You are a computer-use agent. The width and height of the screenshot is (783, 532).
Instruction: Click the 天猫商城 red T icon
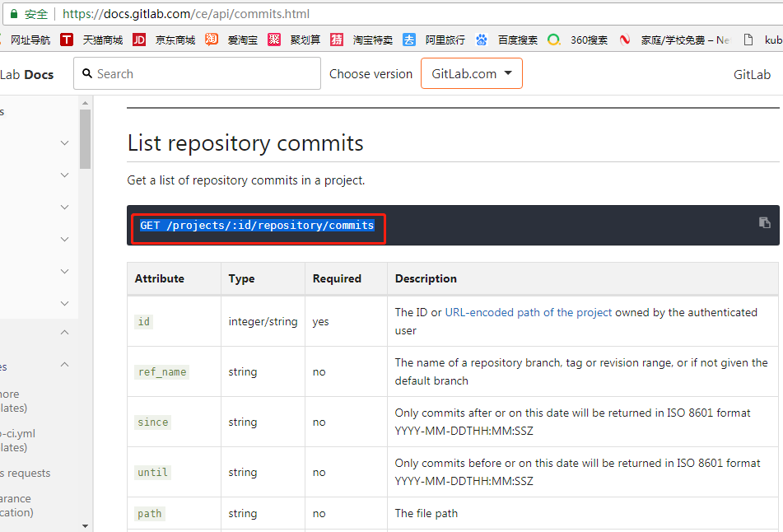pos(67,39)
